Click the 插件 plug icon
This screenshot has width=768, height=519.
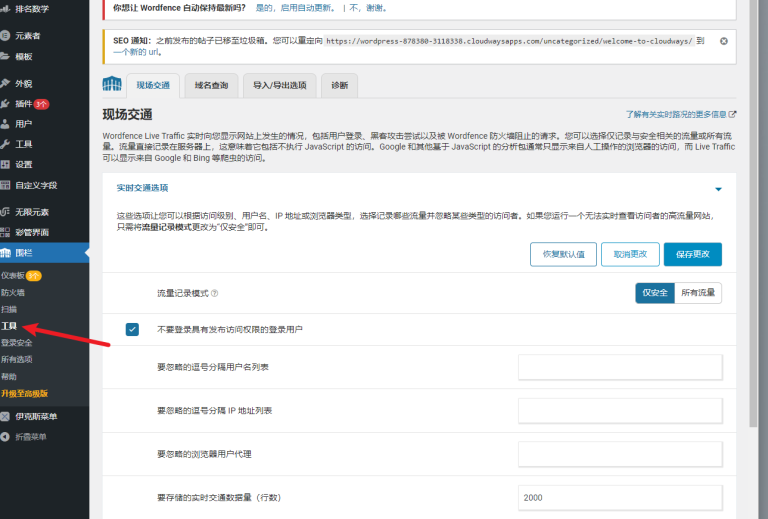tap(5, 103)
